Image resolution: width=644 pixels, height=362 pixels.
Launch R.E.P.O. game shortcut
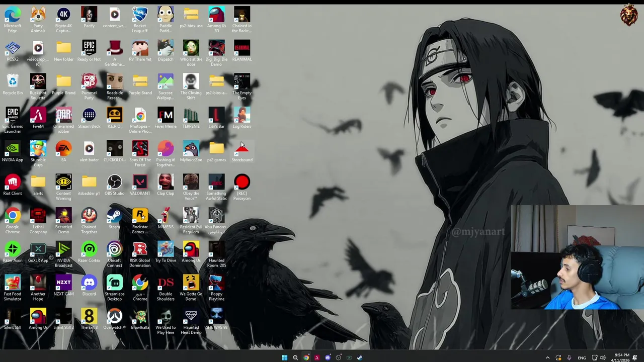click(x=114, y=118)
